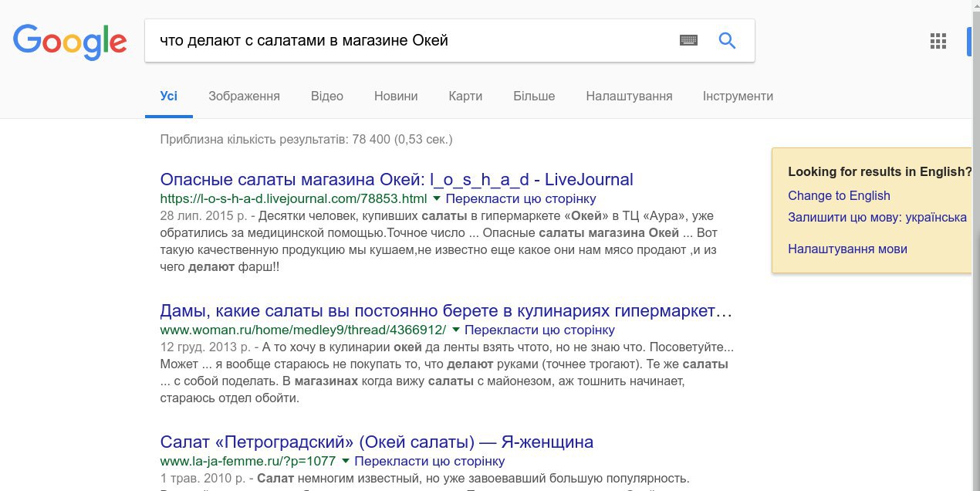This screenshot has width=980, height=491.
Task: Open the Опасные салаты магазина Окей result
Action: point(397,180)
